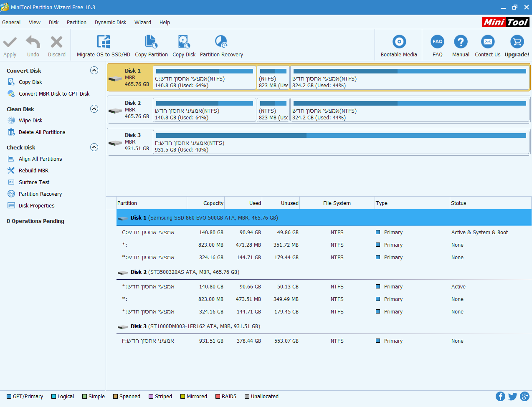Viewport: 532px width, 407px height.
Task: Open the FAQ page
Action: tap(437, 42)
